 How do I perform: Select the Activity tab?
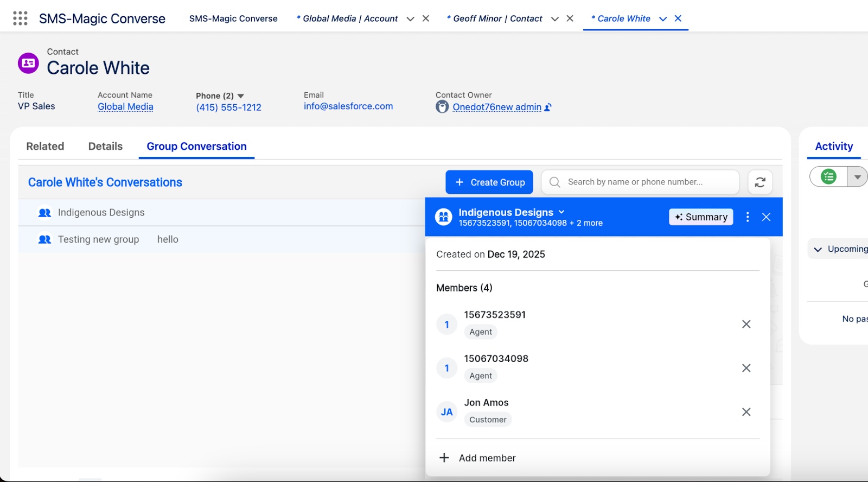pyautogui.click(x=834, y=147)
